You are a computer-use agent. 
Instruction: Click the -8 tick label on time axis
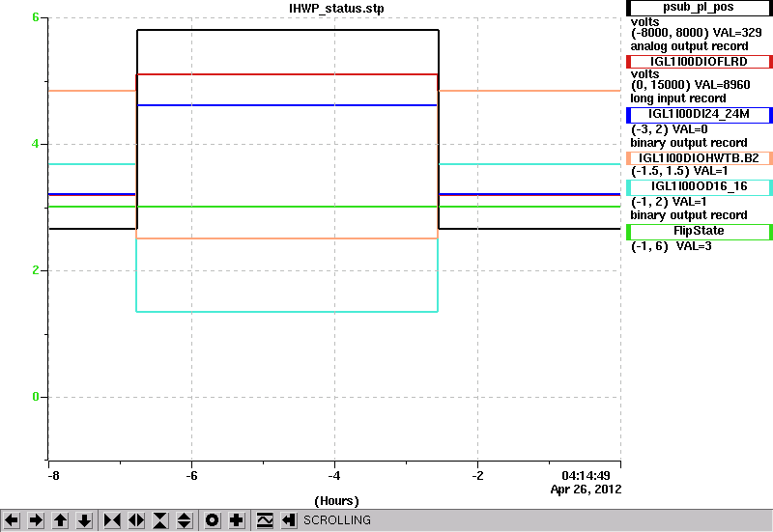pos(53,476)
